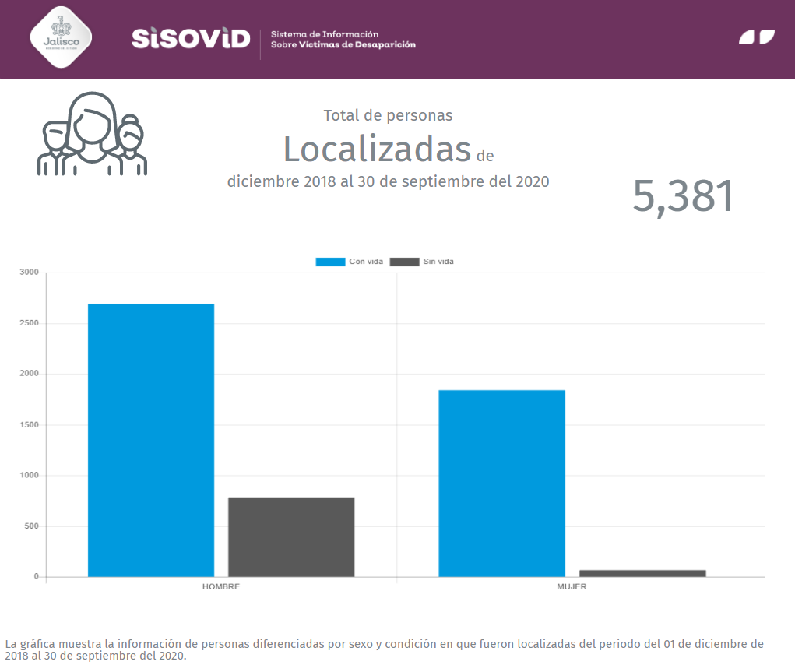This screenshot has width=795, height=672.
Task: Click the 500 y-axis label
Action: pyautogui.click(x=31, y=526)
